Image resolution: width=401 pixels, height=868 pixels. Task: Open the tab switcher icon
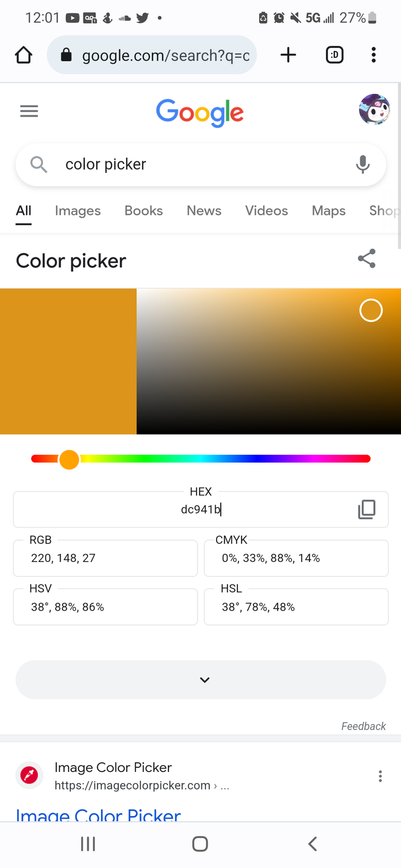coord(335,55)
